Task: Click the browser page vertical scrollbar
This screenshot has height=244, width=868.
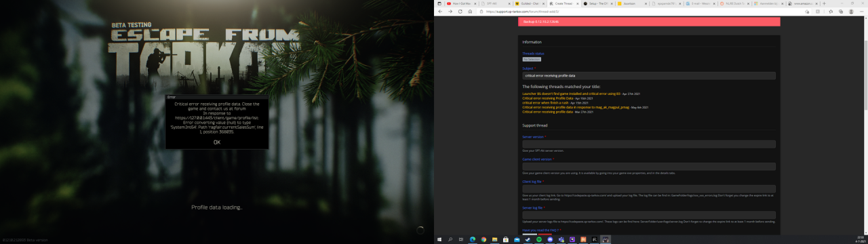Action: 865,125
